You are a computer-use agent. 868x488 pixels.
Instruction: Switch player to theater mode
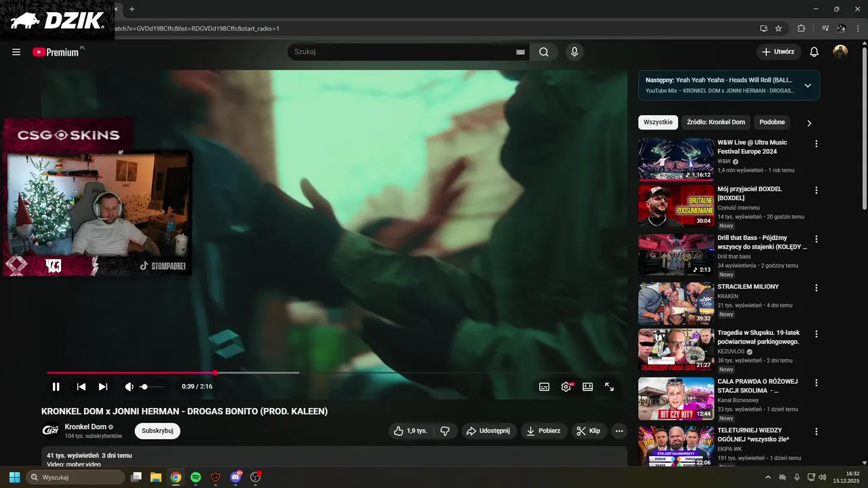click(588, 387)
